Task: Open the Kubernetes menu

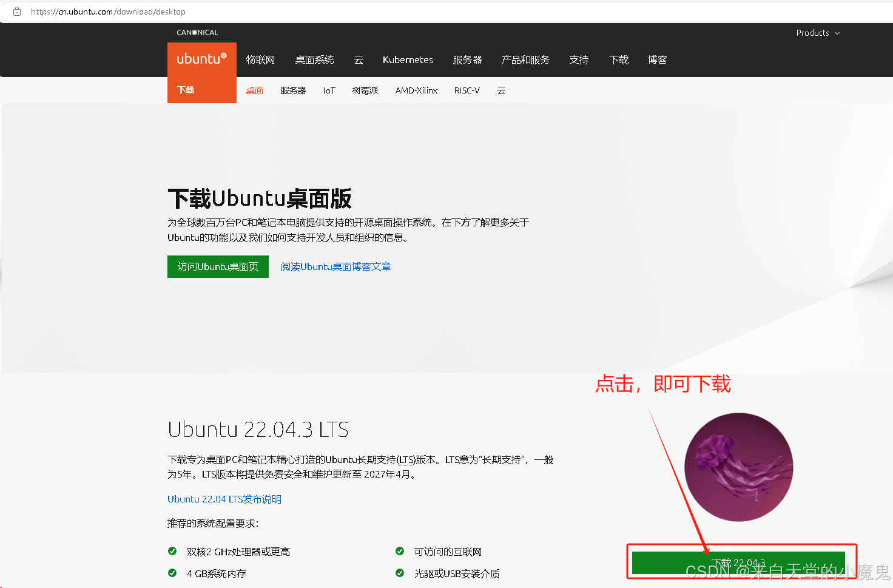Action: click(x=408, y=59)
